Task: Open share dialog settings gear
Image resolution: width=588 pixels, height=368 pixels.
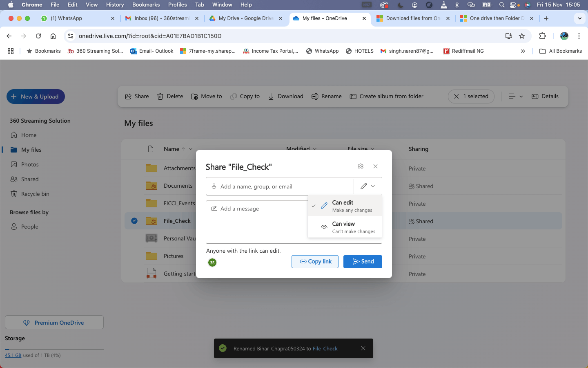Action: [x=361, y=166]
